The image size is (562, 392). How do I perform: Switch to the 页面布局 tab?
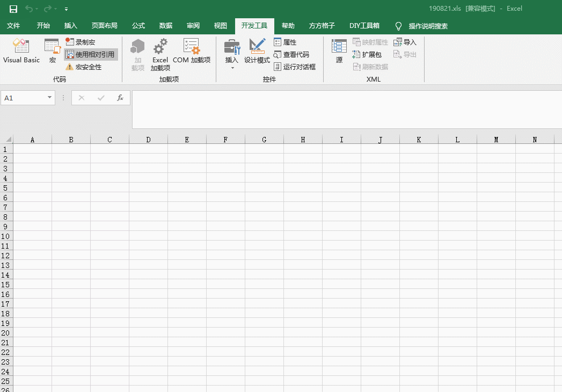click(x=104, y=25)
